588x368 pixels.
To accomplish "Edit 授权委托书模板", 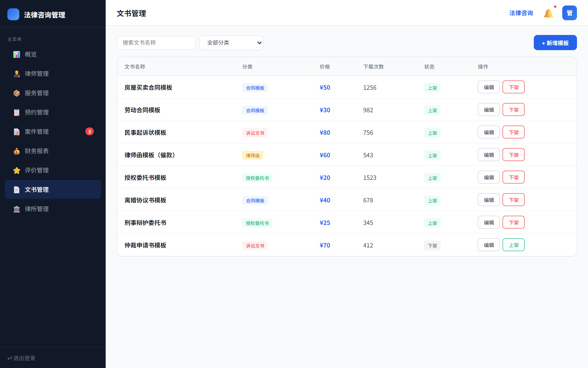I will coord(488,177).
